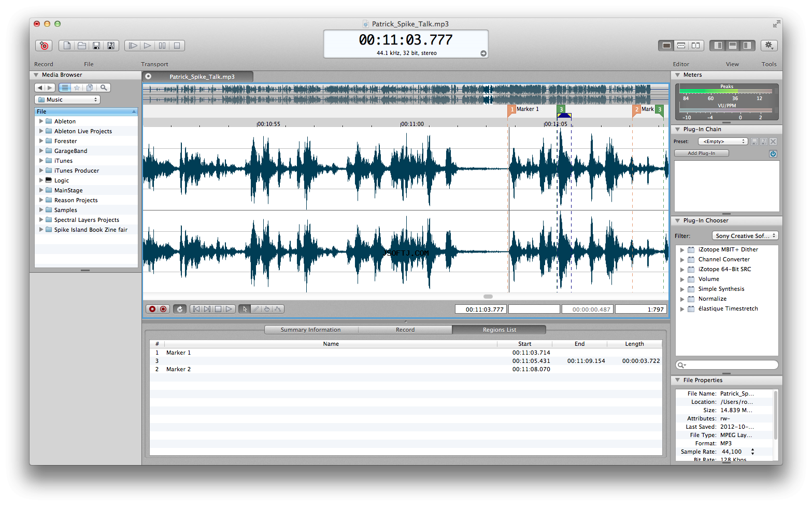This screenshot has width=812, height=506.
Task: Open the Preset dropdown showing <Empty>
Action: [x=723, y=142]
